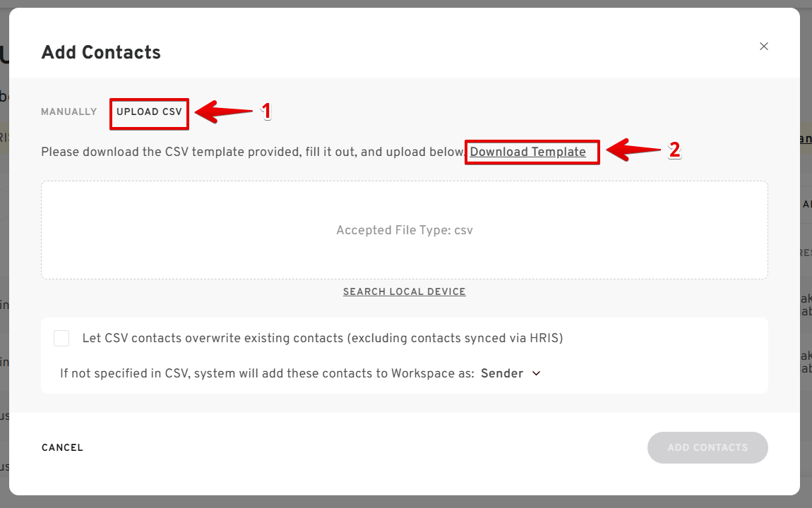812x508 pixels.
Task: Click the Download Template link
Action: click(x=527, y=152)
